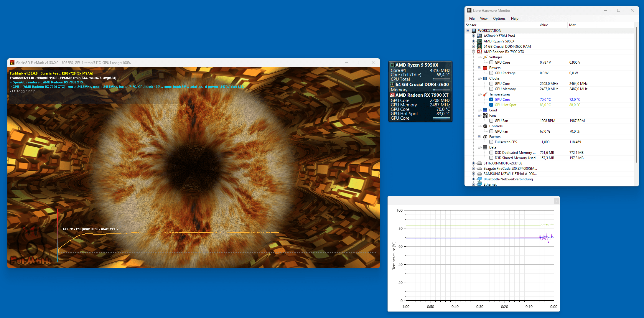Click the FurMark icon in its title bar

coord(12,62)
